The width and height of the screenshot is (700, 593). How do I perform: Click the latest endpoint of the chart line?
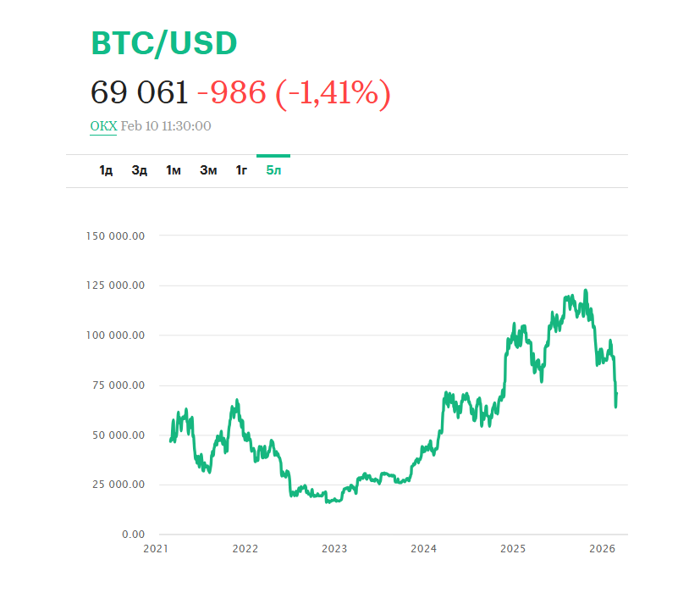click(x=616, y=394)
